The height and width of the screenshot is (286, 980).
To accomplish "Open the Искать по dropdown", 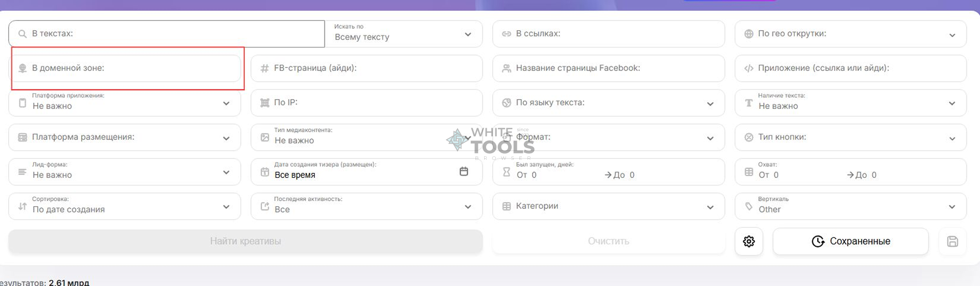I will (x=403, y=34).
